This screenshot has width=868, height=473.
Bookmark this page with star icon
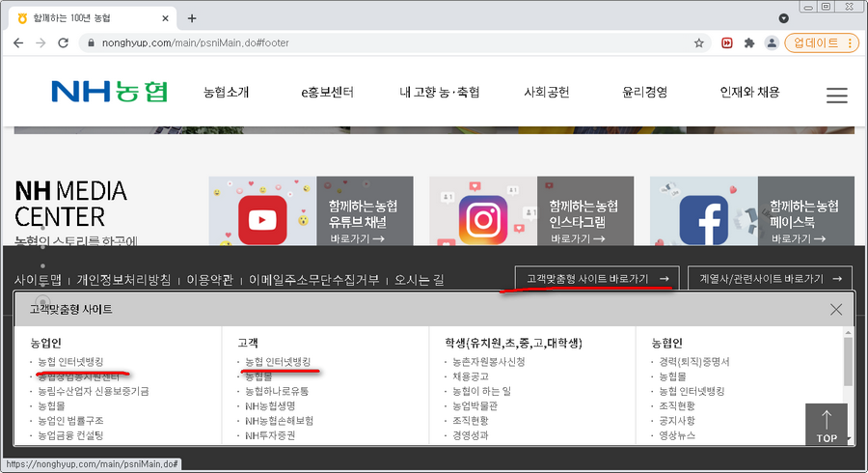tap(699, 43)
